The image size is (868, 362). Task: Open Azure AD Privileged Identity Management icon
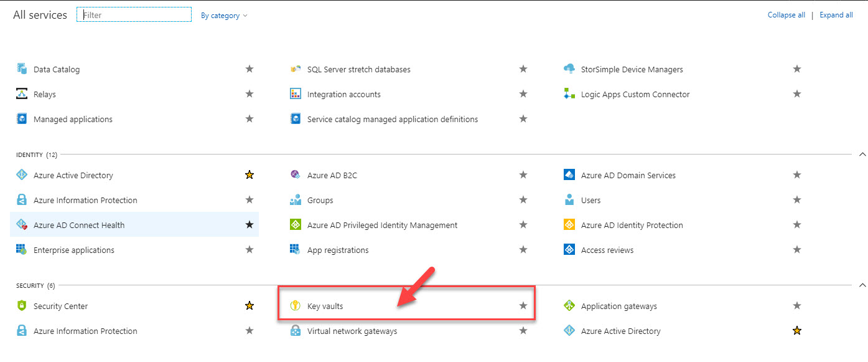point(296,225)
